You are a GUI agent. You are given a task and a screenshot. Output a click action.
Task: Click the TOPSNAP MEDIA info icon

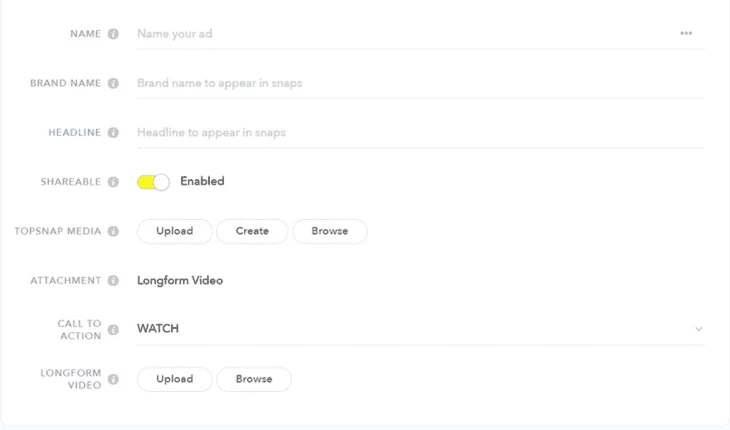tap(113, 231)
